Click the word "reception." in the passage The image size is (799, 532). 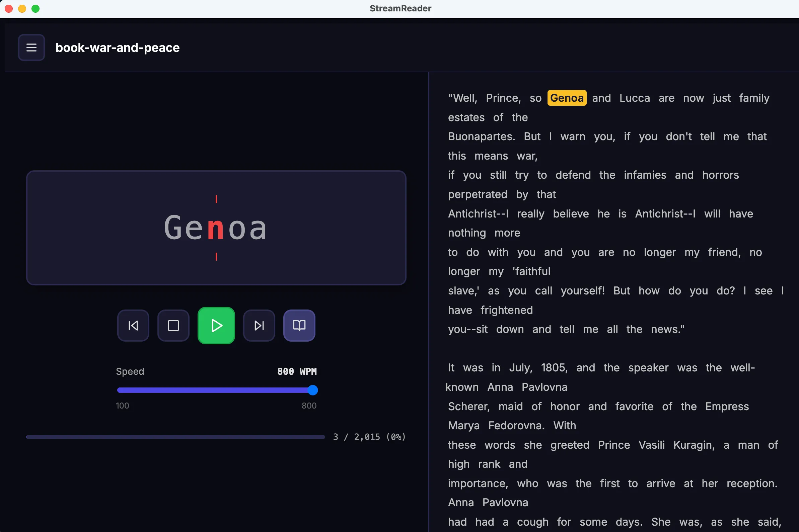click(752, 483)
